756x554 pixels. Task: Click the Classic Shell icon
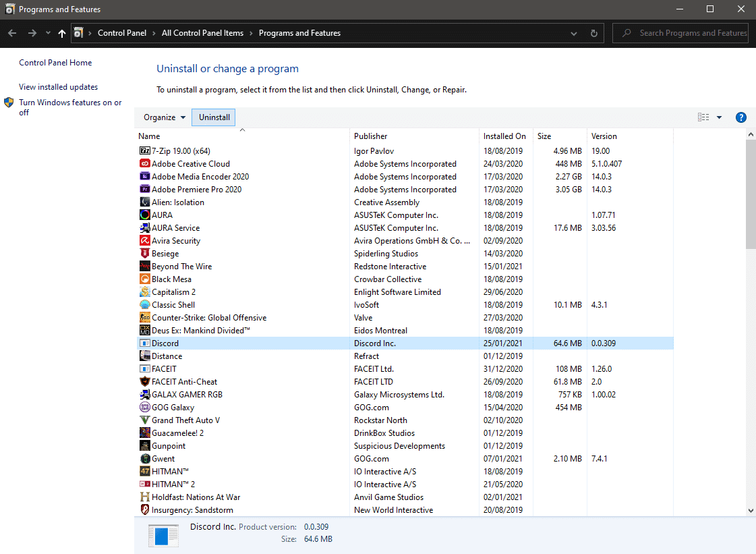tap(144, 304)
